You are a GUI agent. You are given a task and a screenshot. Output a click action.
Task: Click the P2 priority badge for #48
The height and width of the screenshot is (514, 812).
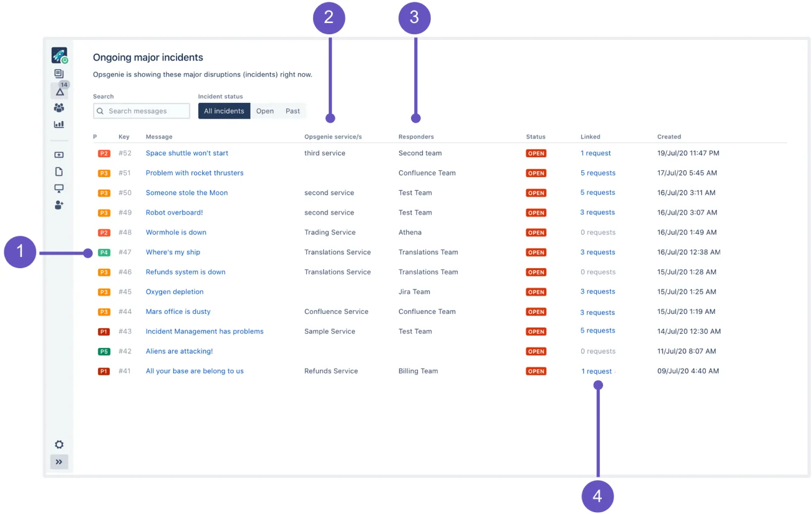tap(104, 233)
